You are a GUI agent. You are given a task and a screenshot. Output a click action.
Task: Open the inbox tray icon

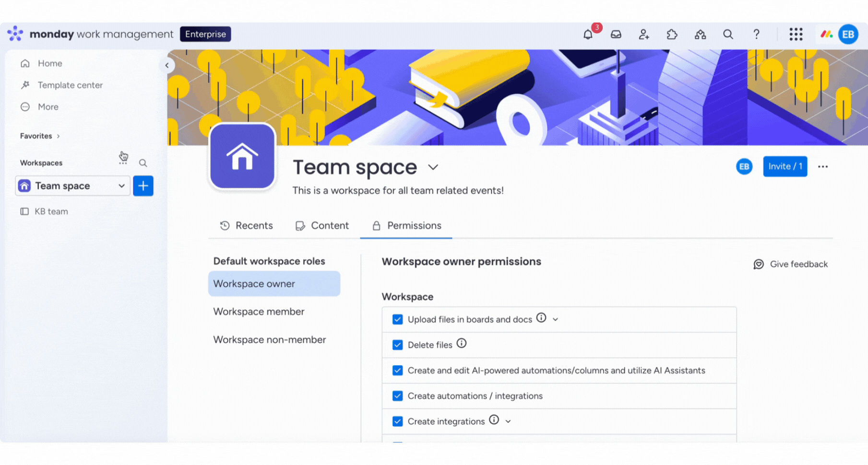pos(616,35)
